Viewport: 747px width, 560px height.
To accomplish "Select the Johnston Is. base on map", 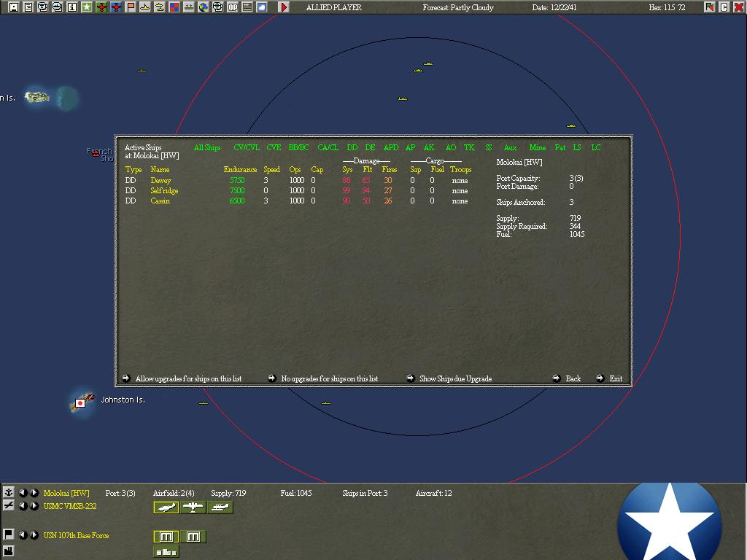I will pos(82,402).
